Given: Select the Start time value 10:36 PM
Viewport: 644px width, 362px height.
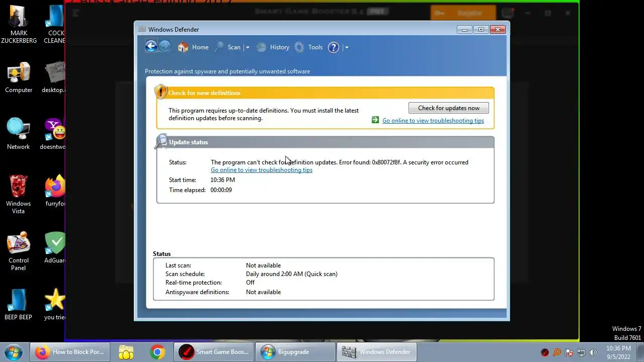Looking at the screenshot, I should (222, 180).
